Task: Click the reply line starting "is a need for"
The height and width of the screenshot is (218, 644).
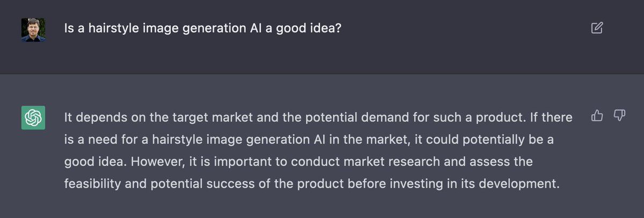Action: (x=309, y=139)
